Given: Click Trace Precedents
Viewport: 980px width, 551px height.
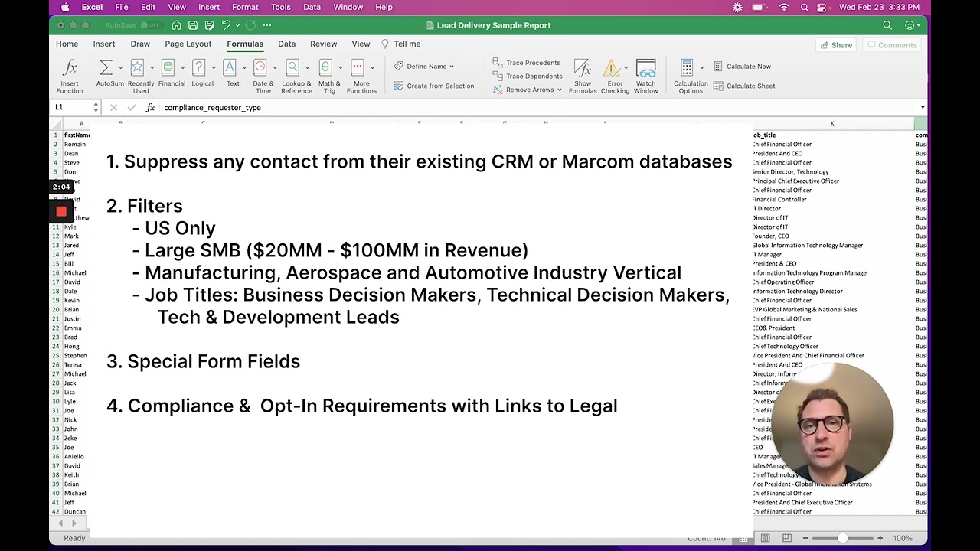Looking at the screenshot, I should [x=526, y=63].
